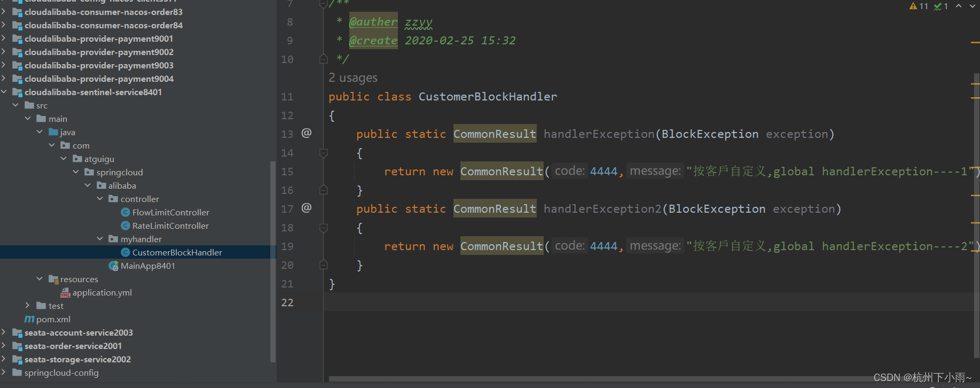Click the editor horizontal scrollbar
Image resolution: width=980 pixels, height=388 pixels.
point(598,379)
